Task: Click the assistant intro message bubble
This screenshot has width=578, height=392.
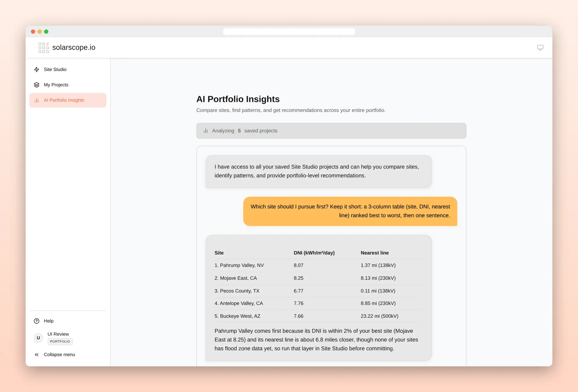Action: tap(319, 171)
